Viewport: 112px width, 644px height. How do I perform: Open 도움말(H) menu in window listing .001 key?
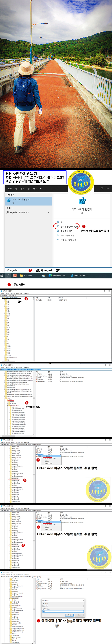click(x=26, y=293)
